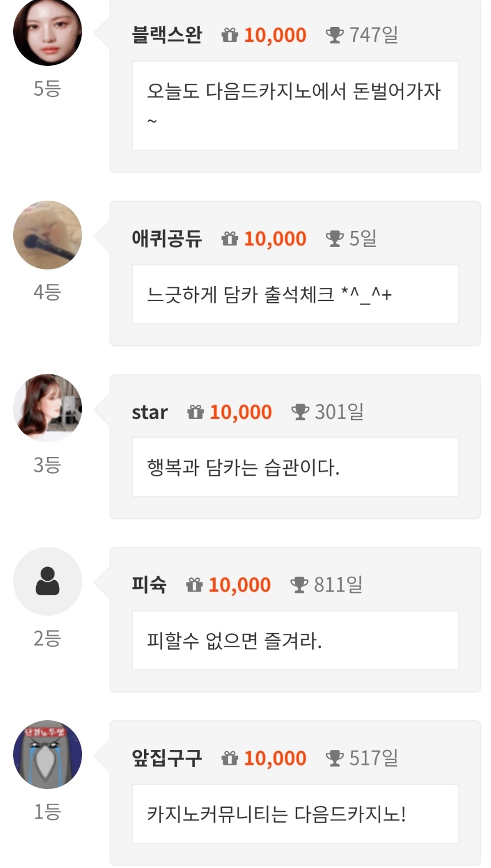Viewport: 491px width, 868px height.
Task: Click the trophy icon next to 517일
Action: [x=334, y=758]
